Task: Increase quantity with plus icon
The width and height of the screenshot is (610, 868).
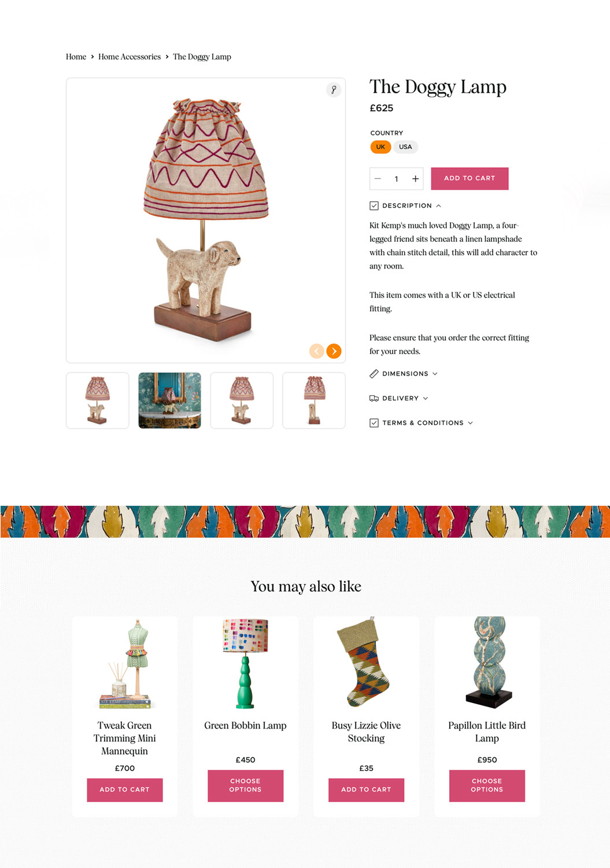Action: (x=415, y=179)
